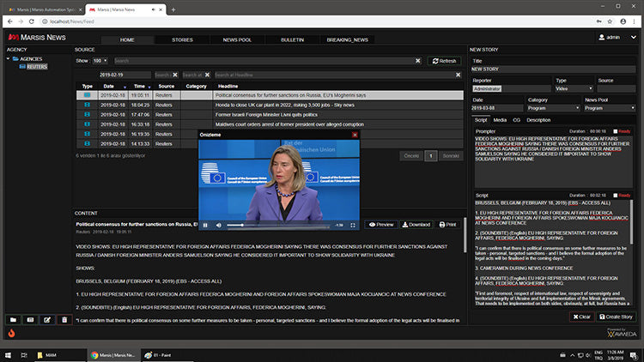Click the edit pencil icon in agency panel
The image size is (644, 362).
46,319
